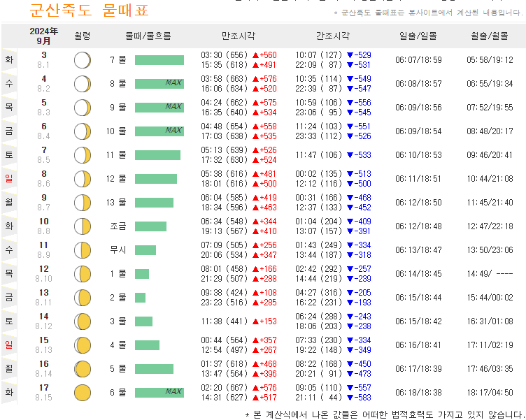
Task: Click the 만조시각 column header
Action: click(239, 36)
